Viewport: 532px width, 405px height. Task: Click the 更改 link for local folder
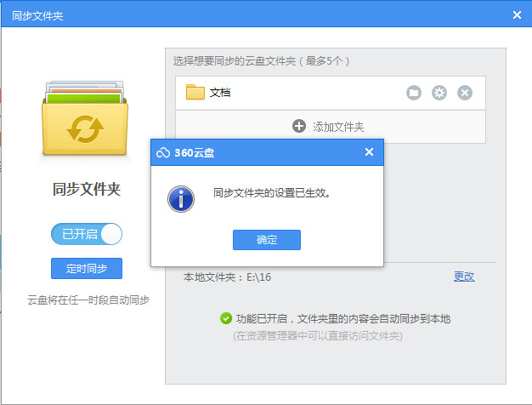[x=464, y=277]
